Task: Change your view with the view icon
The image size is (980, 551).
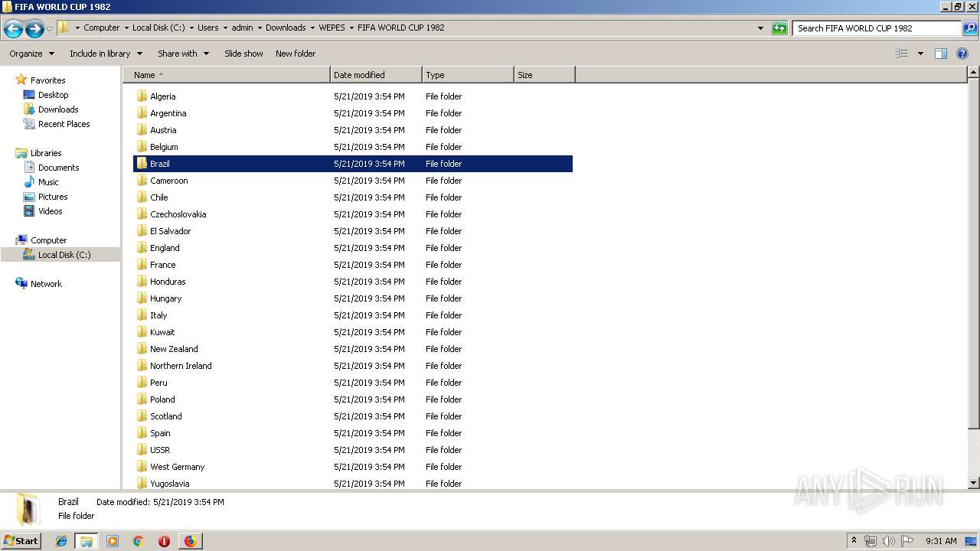Action: [x=902, y=54]
